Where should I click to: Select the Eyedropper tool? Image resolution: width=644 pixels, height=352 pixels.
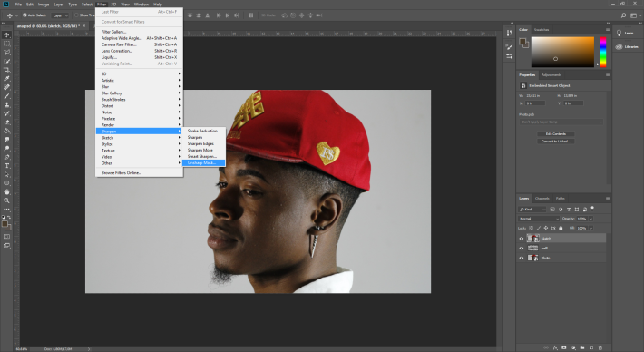click(6, 78)
